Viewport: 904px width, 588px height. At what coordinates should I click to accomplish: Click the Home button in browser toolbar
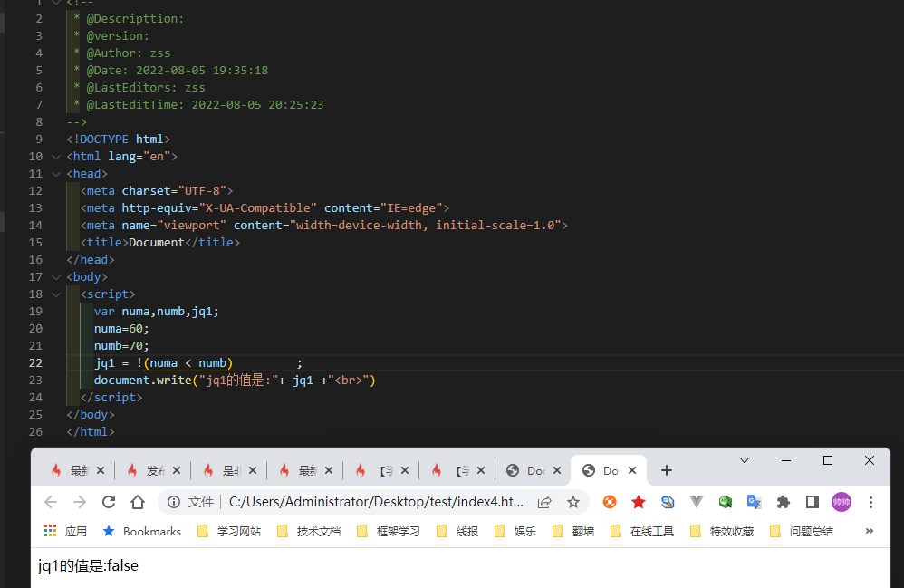point(138,502)
